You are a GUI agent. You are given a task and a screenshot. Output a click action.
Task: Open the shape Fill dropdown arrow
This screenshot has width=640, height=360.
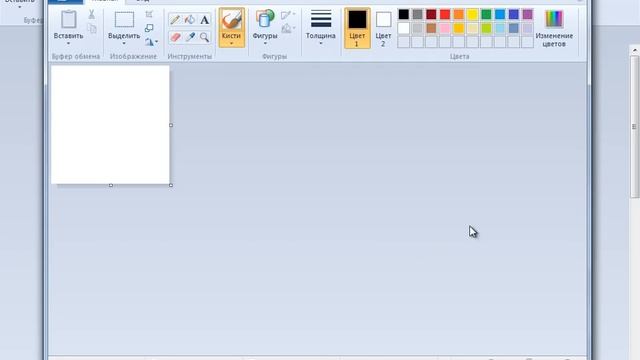[294, 28]
